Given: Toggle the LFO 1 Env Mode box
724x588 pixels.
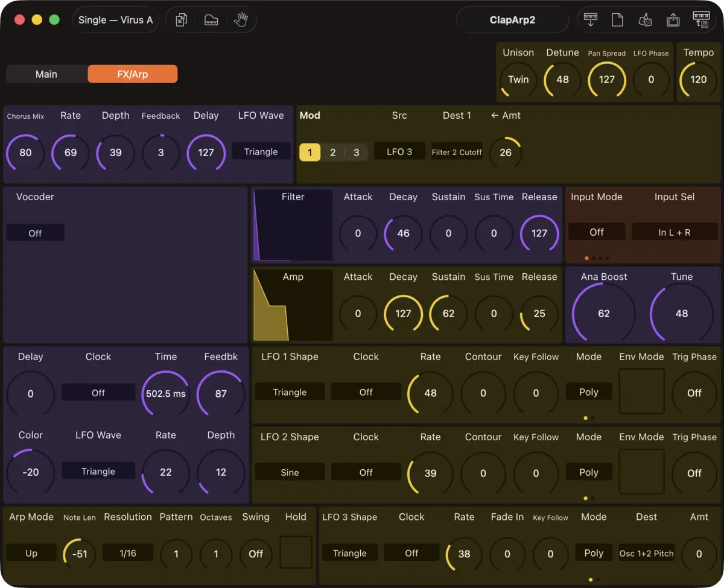Looking at the screenshot, I should [x=641, y=391].
